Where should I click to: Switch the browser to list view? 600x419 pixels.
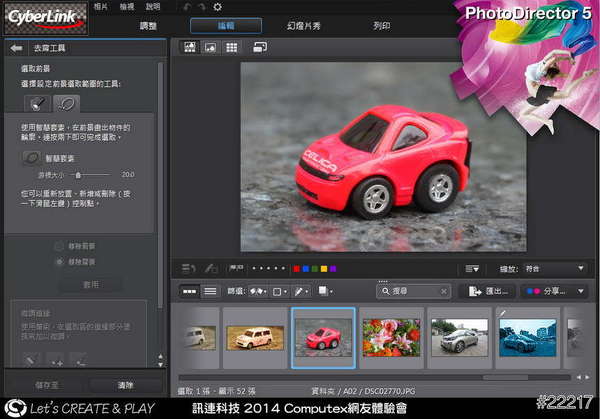point(210,291)
